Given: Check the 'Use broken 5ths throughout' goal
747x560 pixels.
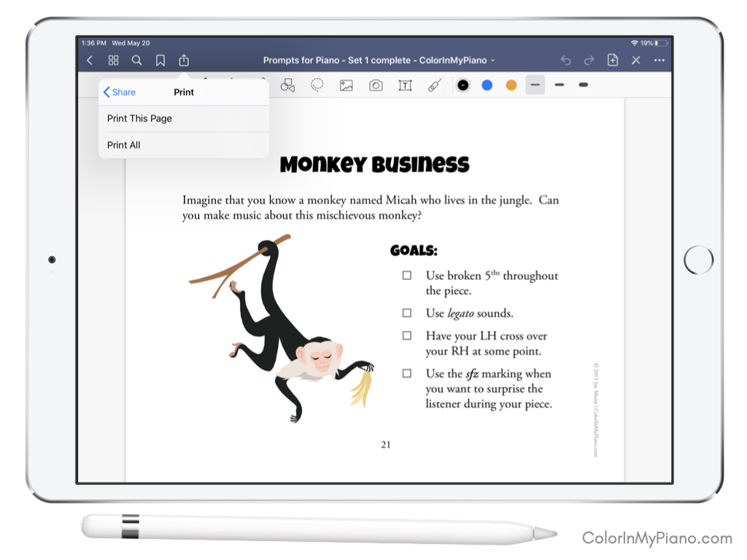Looking at the screenshot, I should (x=407, y=276).
